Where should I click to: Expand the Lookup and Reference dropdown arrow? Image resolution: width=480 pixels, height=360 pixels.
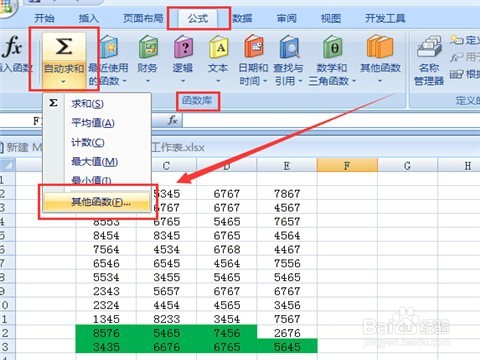(300, 81)
